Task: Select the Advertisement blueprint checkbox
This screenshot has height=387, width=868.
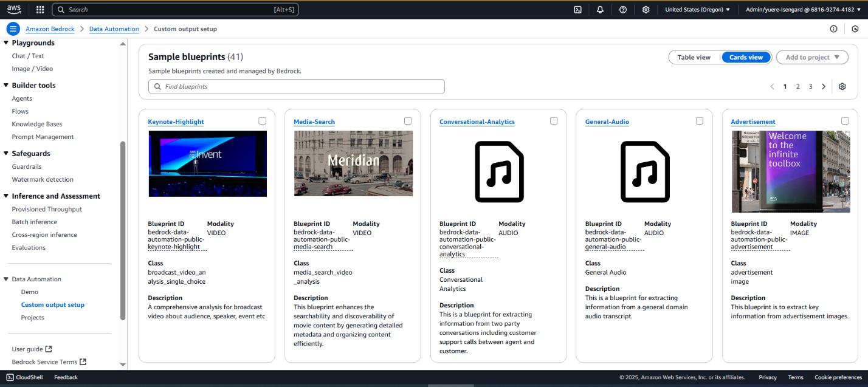Action: 845,121
